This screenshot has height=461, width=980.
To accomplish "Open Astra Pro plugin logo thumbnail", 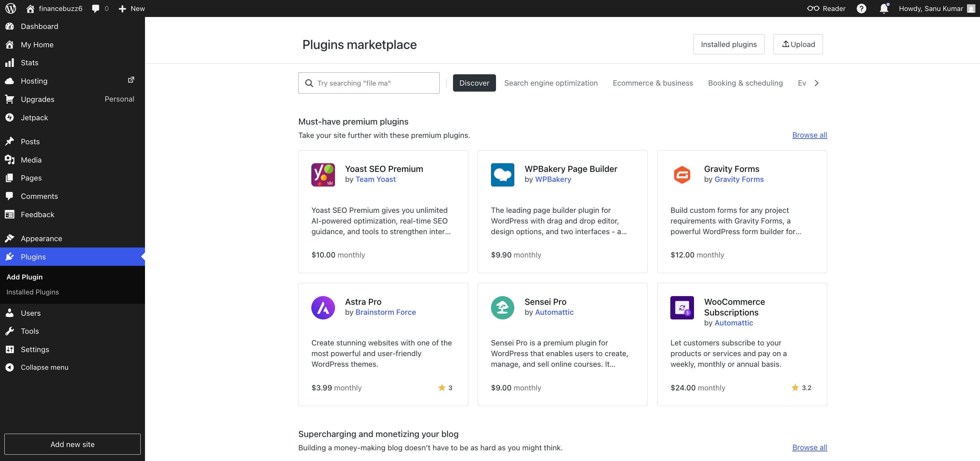I will pyautogui.click(x=323, y=307).
